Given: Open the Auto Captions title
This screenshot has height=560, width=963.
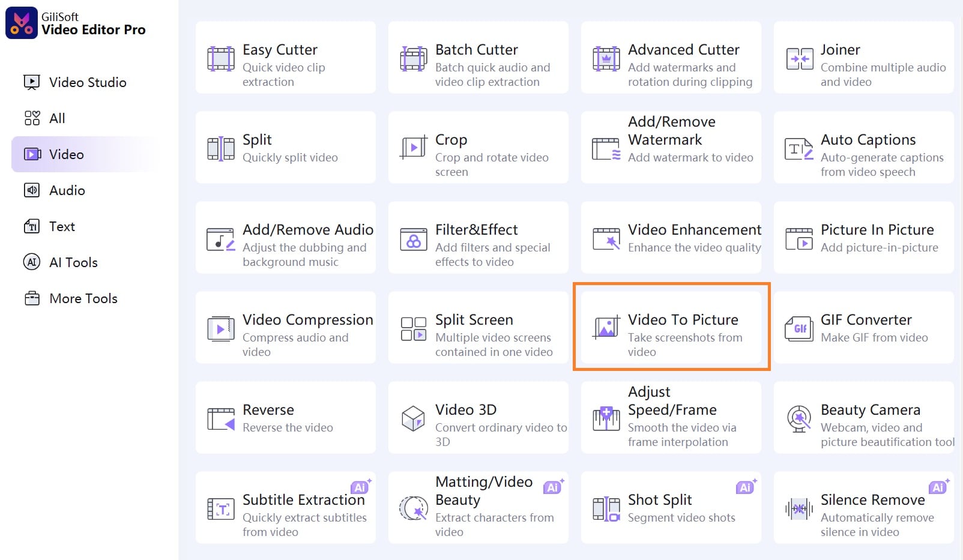Looking at the screenshot, I should coord(868,140).
